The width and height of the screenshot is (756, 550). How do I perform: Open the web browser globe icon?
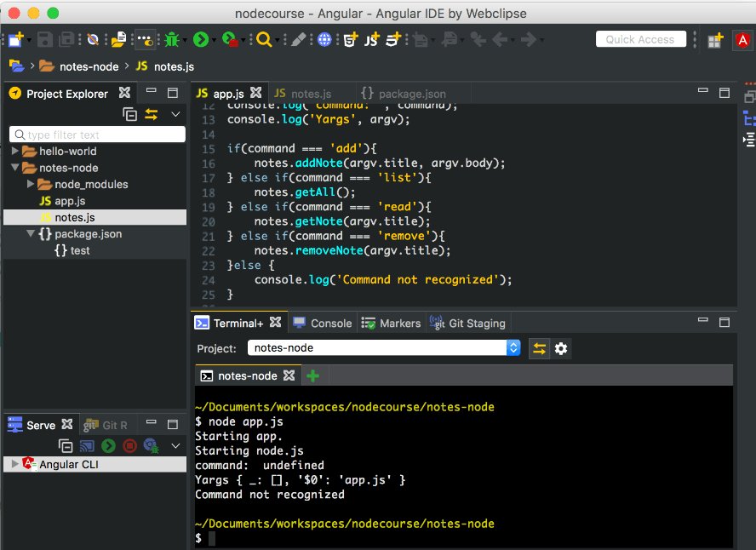click(324, 39)
